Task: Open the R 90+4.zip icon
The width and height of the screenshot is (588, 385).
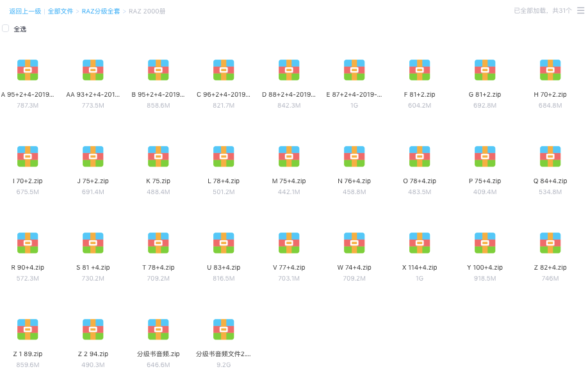Action: coord(28,243)
